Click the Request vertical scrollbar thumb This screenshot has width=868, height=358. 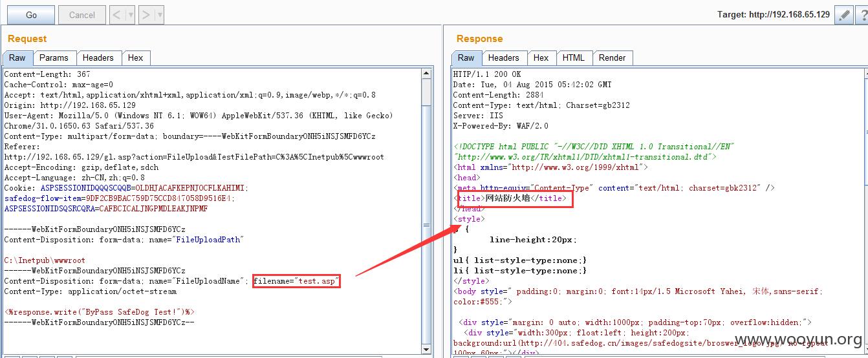[426, 225]
